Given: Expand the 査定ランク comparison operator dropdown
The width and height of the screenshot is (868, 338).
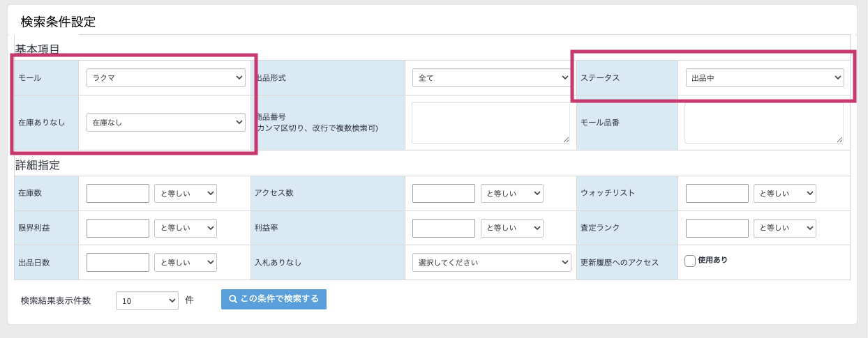Looking at the screenshot, I should (784, 228).
